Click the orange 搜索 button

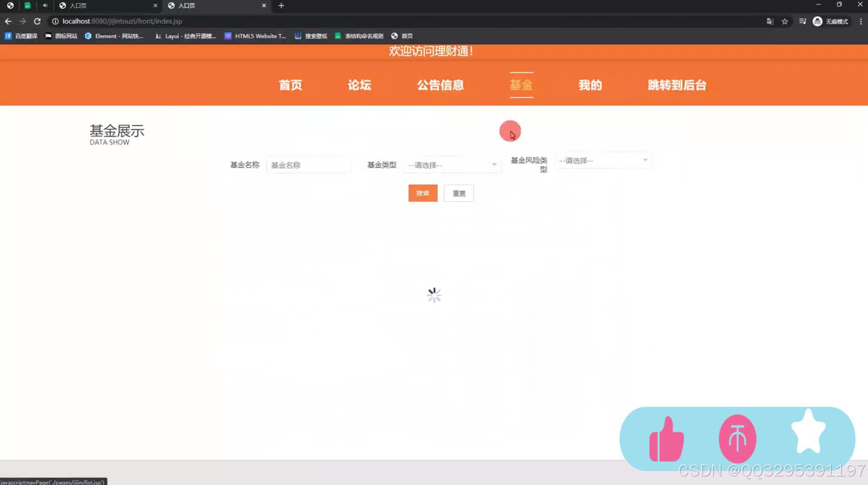point(423,193)
